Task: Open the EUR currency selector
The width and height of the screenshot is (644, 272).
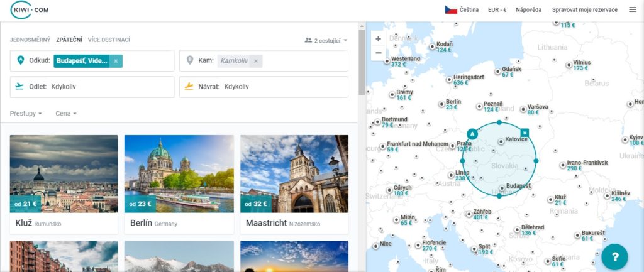Action: (x=497, y=10)
